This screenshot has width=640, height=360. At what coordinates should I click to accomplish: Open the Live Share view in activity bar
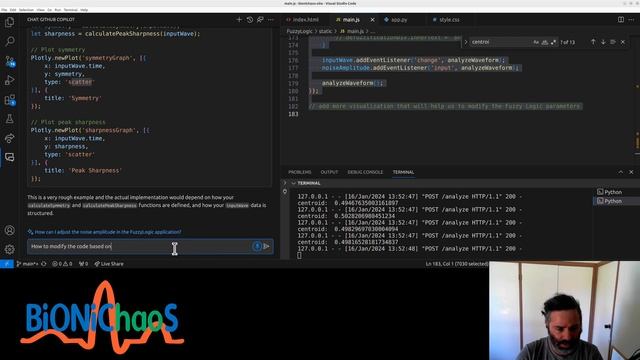[9, 138]
